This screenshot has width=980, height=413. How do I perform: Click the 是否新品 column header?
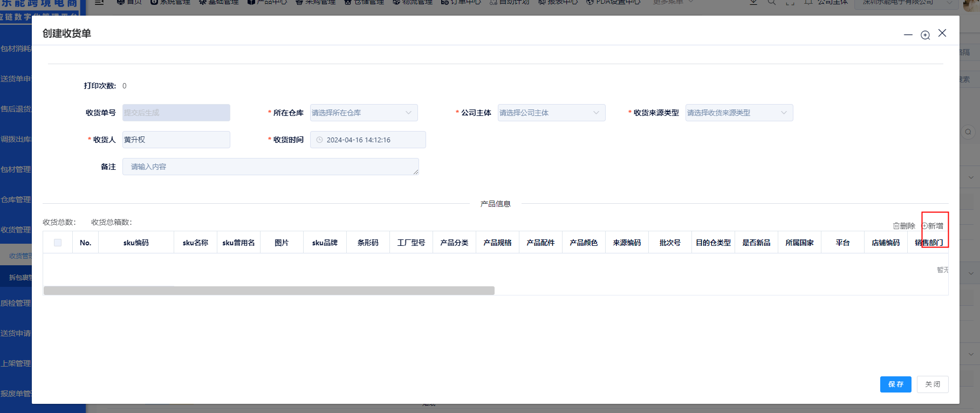click(x=756, y=243)
